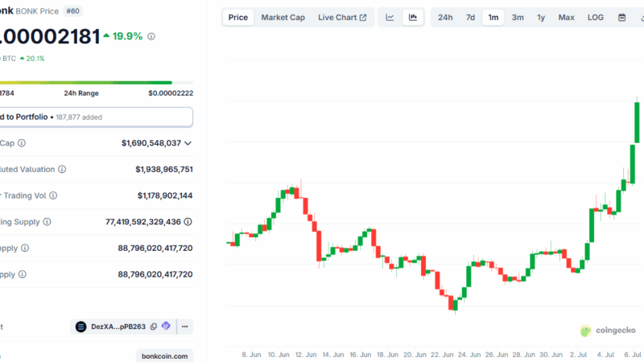Set chart range to 3m
The width and height of the screenshot is (644, 362).
click(518, 17)
